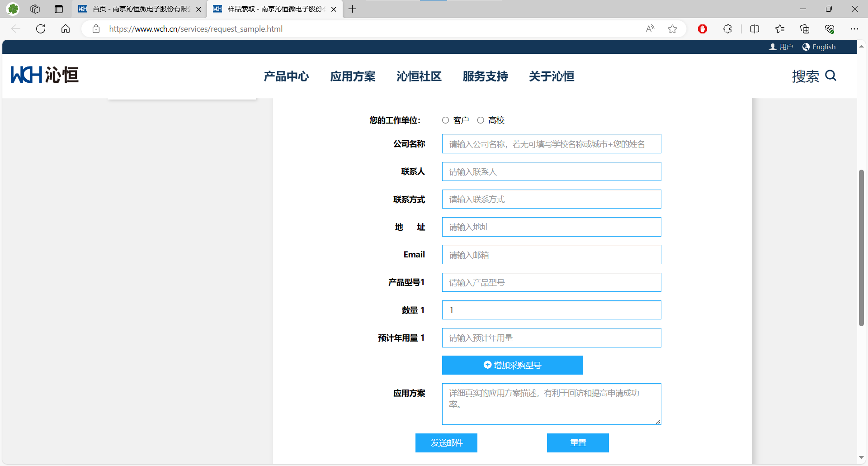
Task: Refresh the page with reload icon
Action: [41, 29]
